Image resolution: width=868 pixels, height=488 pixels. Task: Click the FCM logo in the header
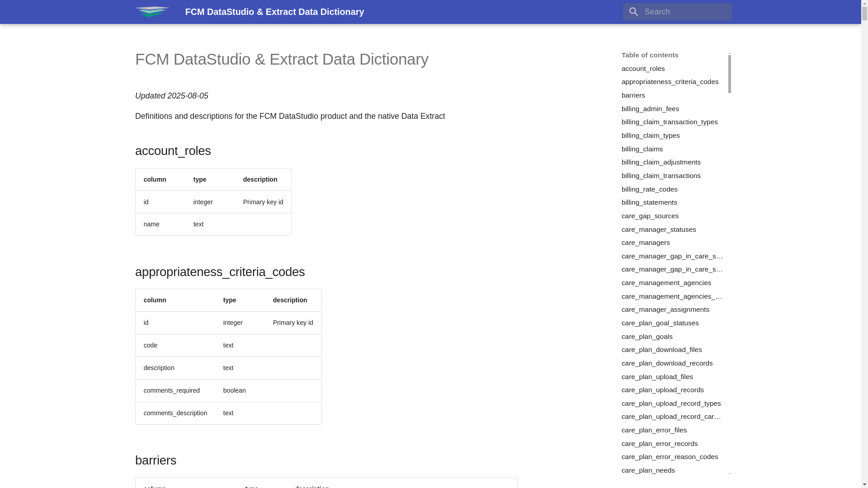point(152,12)
